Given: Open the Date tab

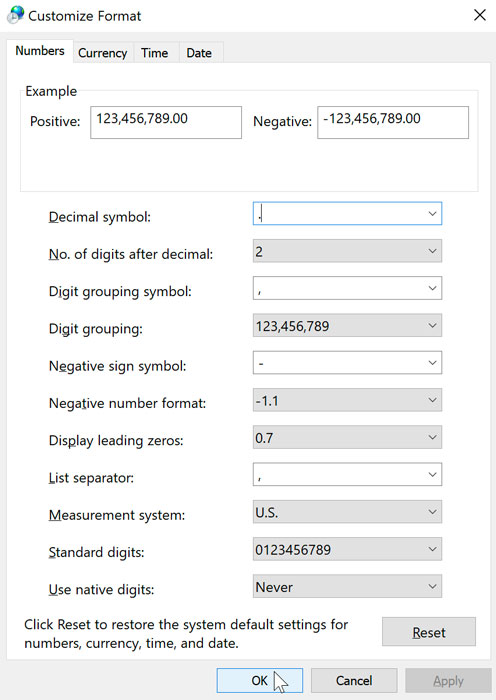Looking at the screenshot, I should tap(199, 53).
